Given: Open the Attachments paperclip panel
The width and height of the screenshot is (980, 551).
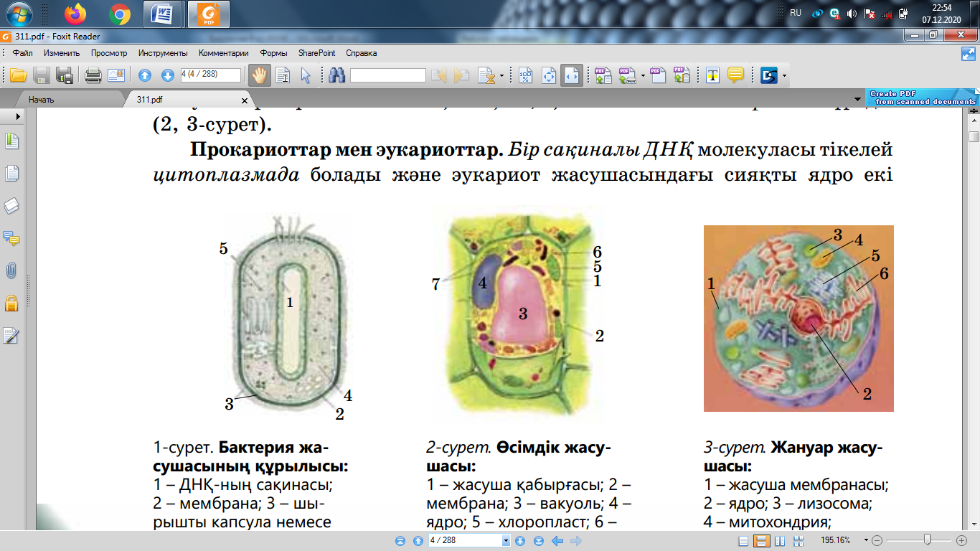Looking at the screenshot, I should coord(11,270).
